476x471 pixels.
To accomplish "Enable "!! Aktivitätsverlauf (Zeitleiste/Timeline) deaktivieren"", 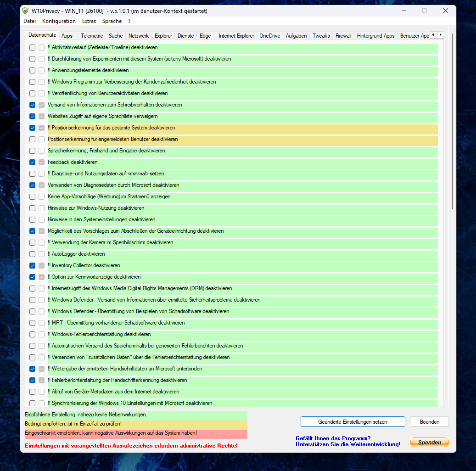I will pyautogui.click(x=32, y=47).
